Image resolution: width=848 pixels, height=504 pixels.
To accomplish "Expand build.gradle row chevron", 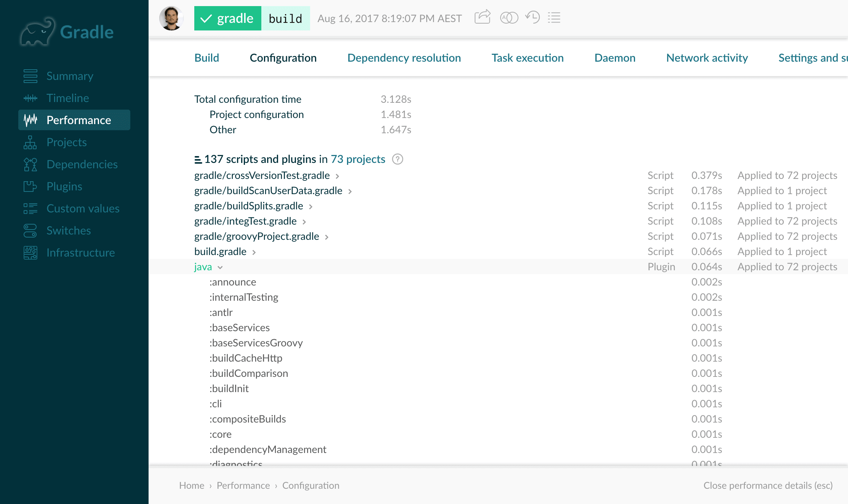I will [254, 252].
